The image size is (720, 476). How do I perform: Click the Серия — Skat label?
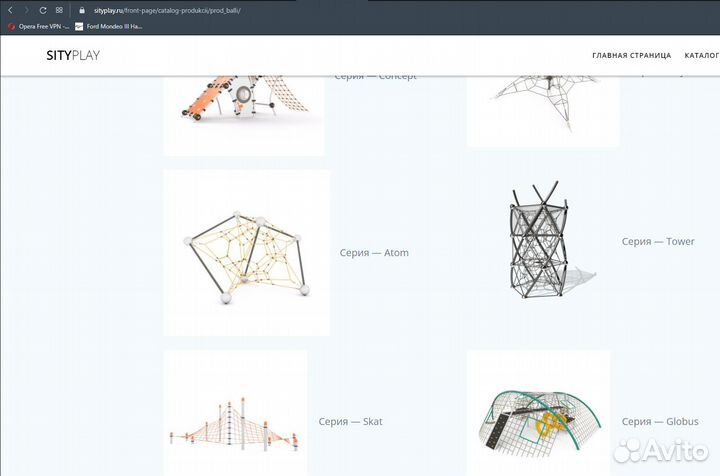point(350,421)
